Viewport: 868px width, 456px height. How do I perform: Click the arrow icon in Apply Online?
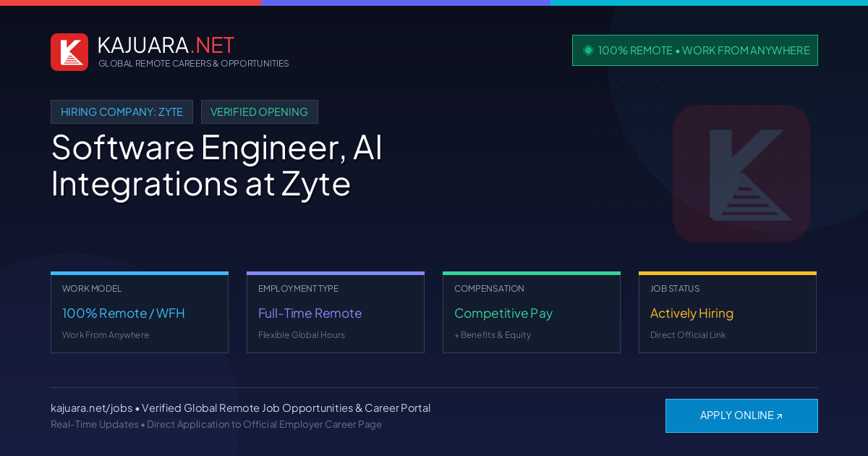click(x=779, y=416)
